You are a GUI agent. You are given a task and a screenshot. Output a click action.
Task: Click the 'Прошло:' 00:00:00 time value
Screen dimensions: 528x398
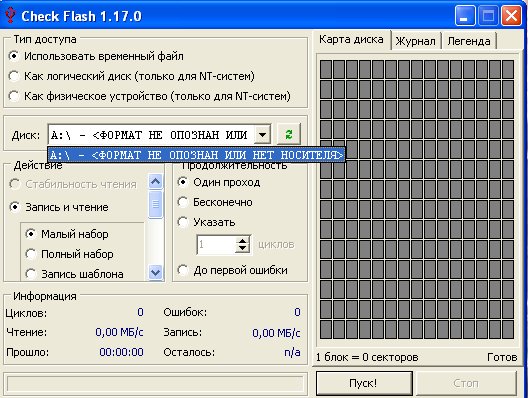tap(121, 352)
